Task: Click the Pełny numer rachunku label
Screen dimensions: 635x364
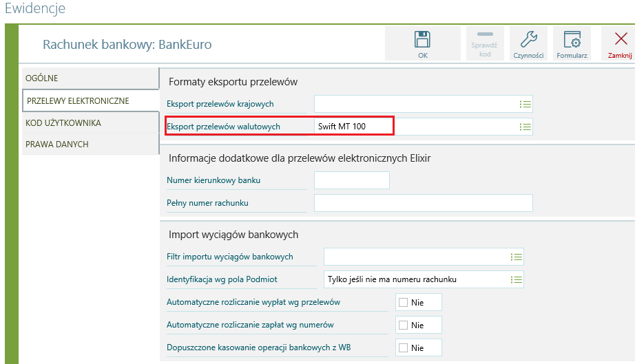Action: point(207,203)
